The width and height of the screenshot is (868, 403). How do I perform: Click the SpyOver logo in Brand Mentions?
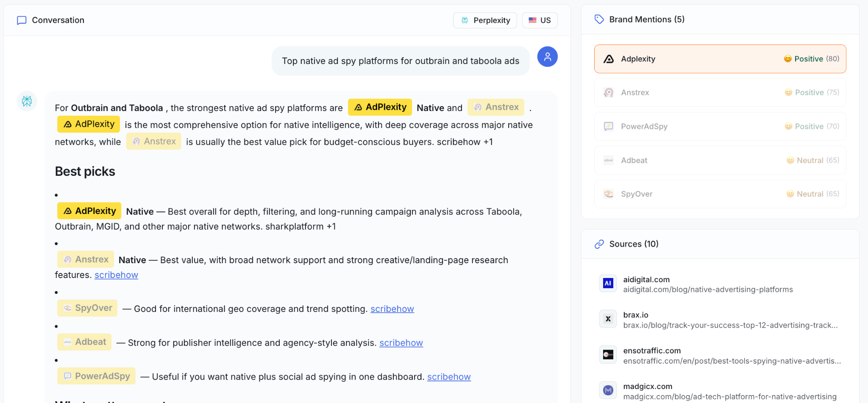point(609,194)
